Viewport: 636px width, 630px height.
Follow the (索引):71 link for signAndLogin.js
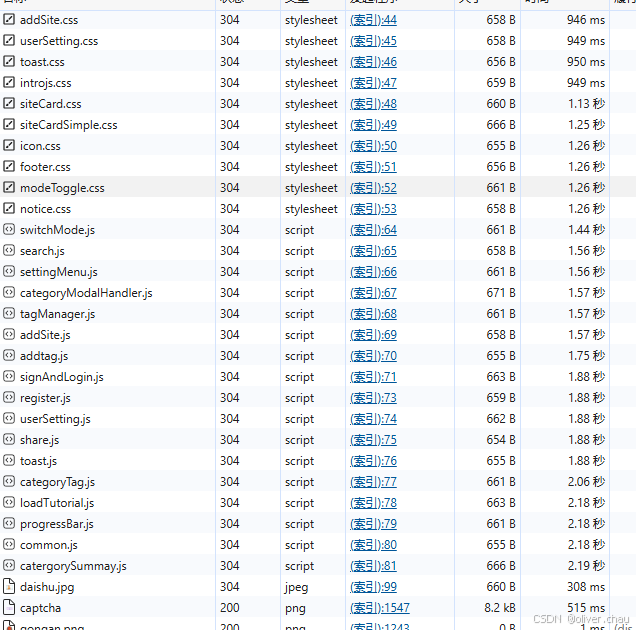[373, 377]
